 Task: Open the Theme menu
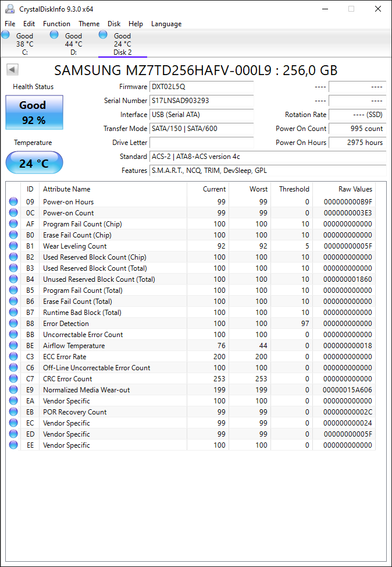89,24
